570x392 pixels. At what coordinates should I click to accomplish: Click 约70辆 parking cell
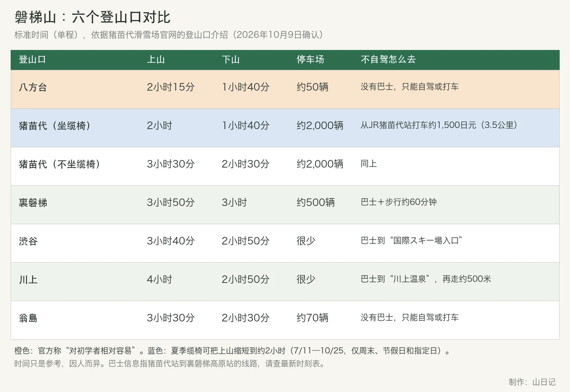point(312,318)
